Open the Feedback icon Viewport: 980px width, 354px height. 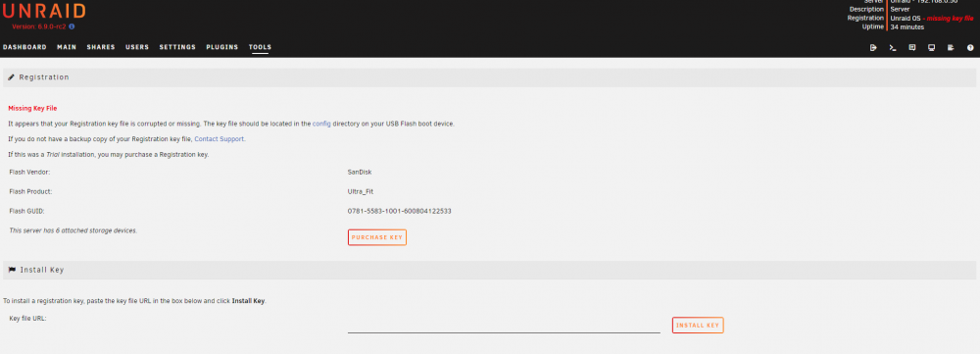coord(911,47)
